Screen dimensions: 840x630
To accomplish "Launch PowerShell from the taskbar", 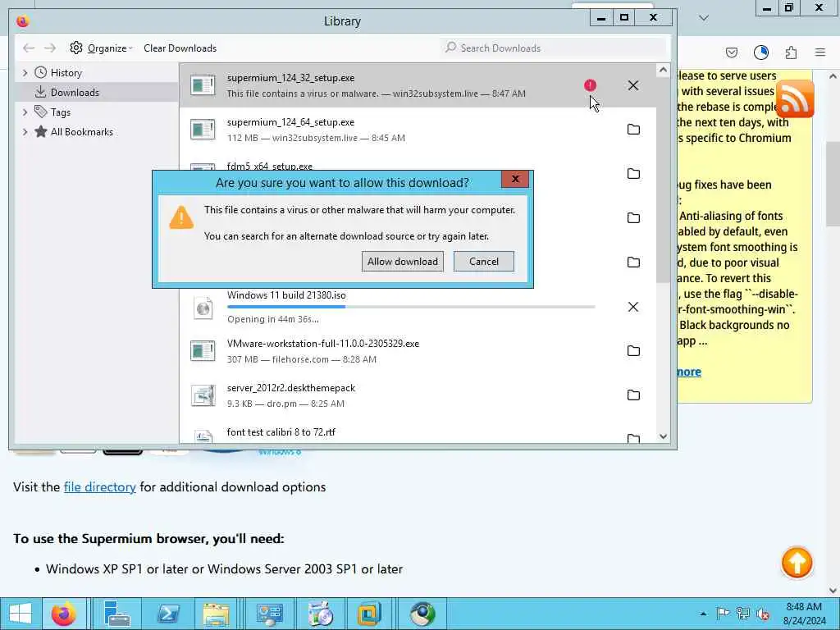I will pyautogui.click(x=167, y=614).
